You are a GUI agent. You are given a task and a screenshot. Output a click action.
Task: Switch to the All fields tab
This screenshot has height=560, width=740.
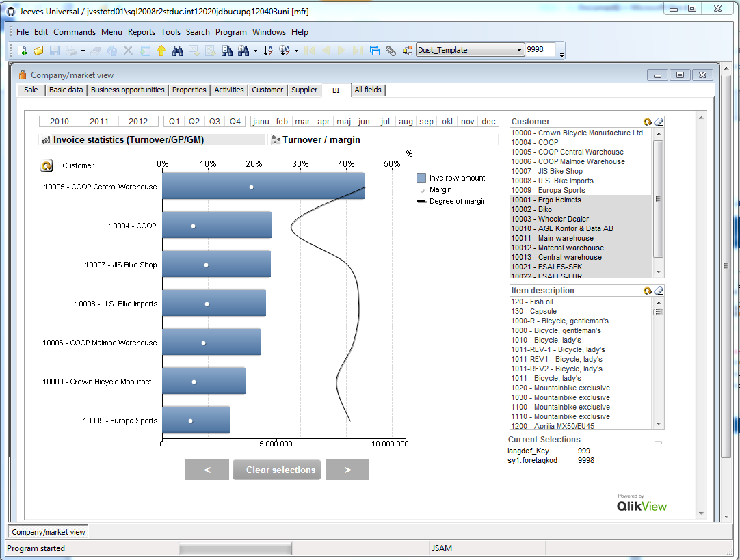click(368, 90)
